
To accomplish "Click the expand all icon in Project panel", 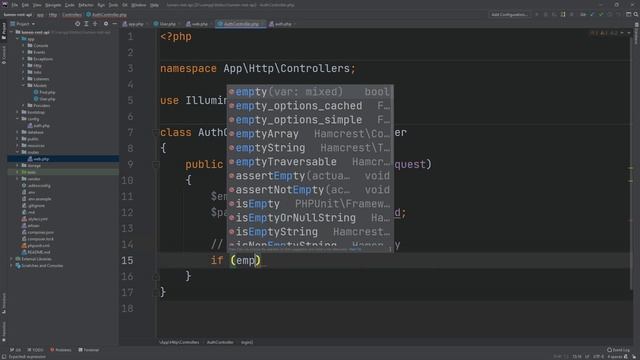I will 86,24.
